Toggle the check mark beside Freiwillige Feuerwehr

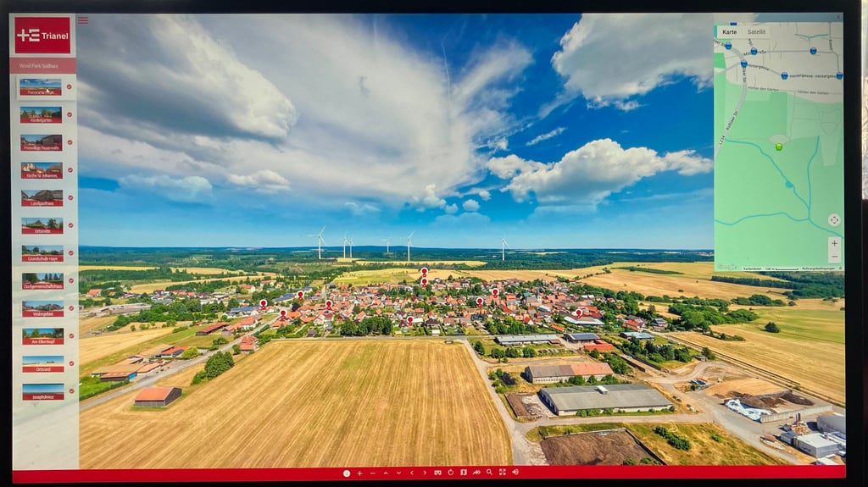coord(70,142)
